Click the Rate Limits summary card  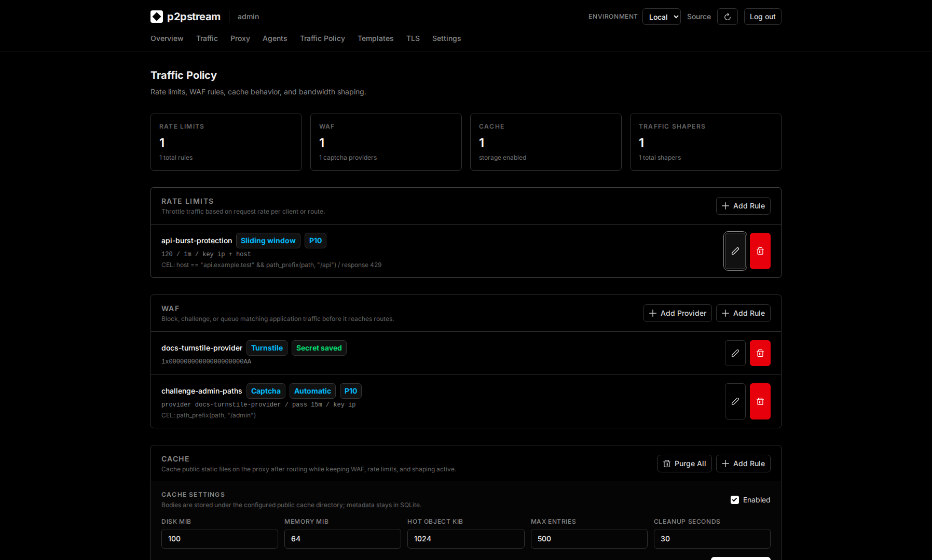pos(226,142)
